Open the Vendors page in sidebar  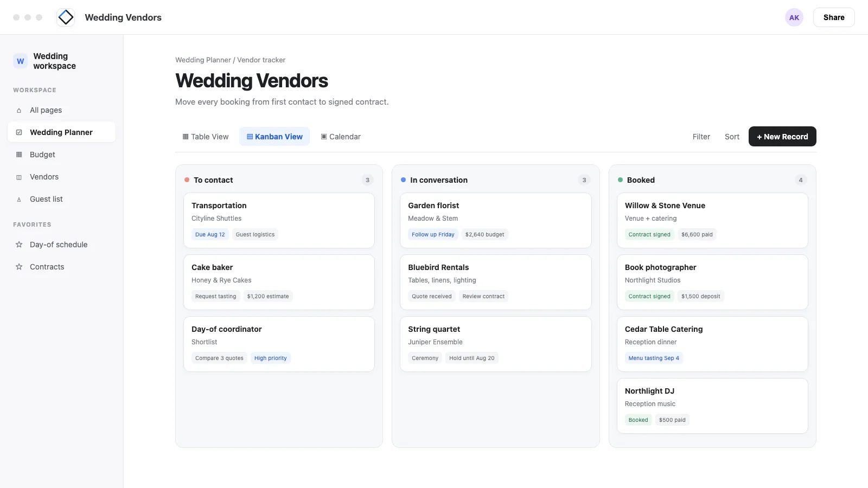tap(61, 177)
